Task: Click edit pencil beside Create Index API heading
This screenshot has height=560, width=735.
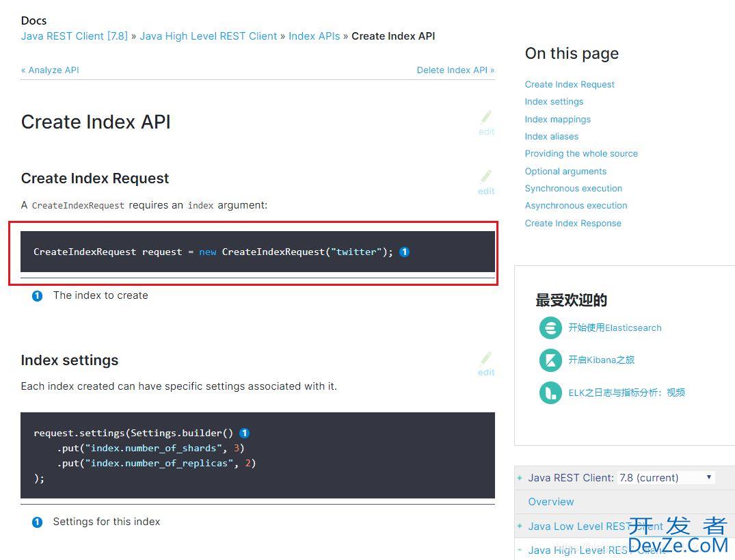Action: click(486, 123)
